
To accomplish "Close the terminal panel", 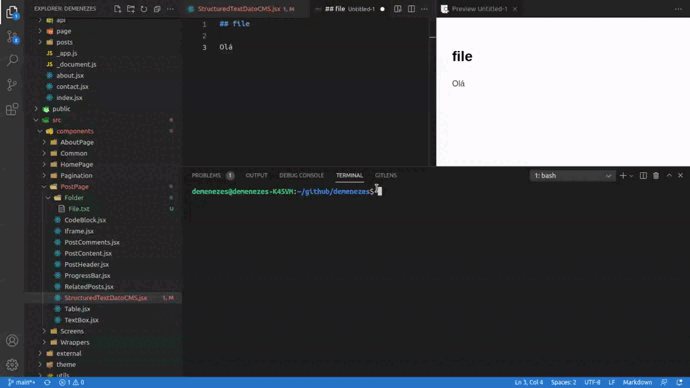I will 680,176.
